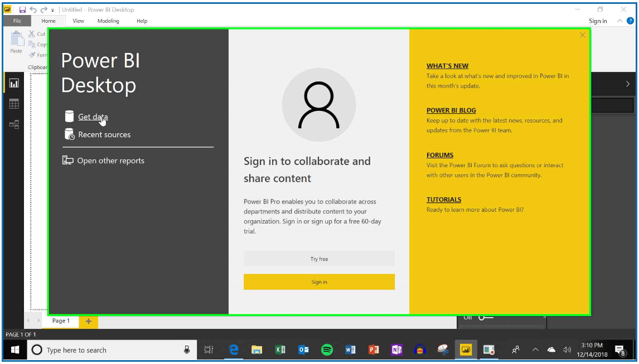Click the volume speaker tray icon

(567, 350)
